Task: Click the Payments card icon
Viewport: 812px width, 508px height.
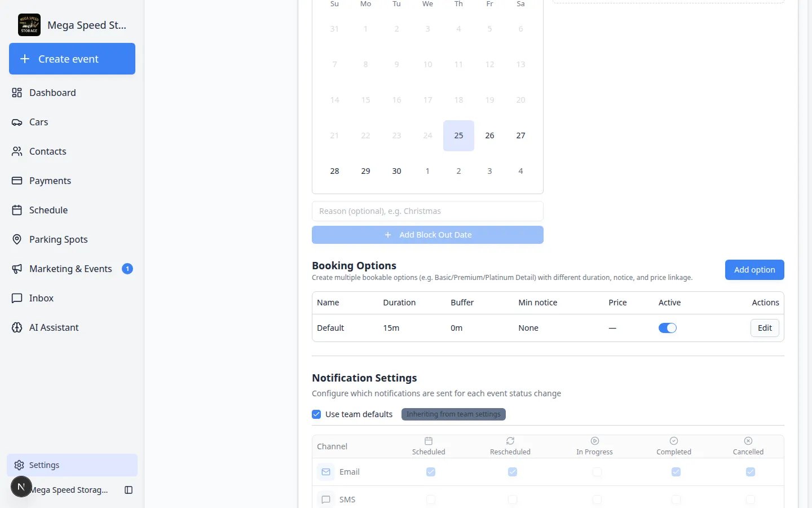Action: pos(17,181)
